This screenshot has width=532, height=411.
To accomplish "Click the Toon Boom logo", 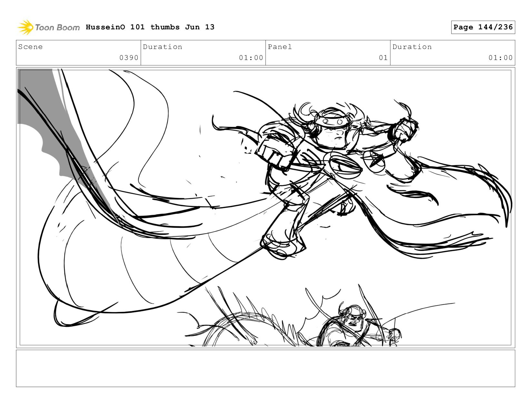I will [x=48, y=27].
